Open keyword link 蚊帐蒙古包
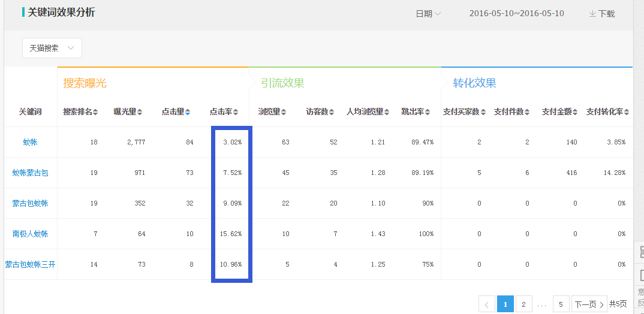Image resolution: width=644 pixels, height=314 pixels. [x=31, y=173]
